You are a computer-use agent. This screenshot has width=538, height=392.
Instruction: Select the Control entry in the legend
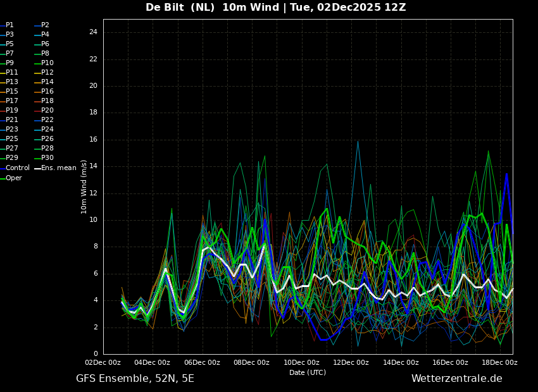click(x=18, y=168)
